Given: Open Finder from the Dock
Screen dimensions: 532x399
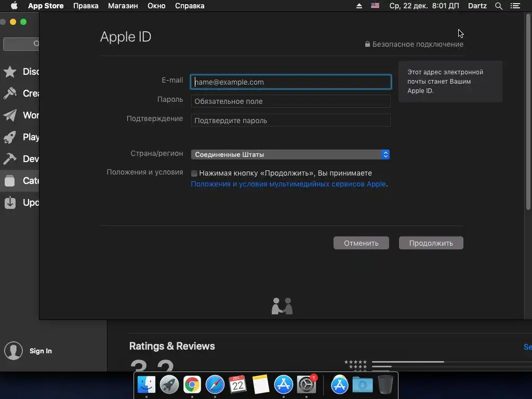Looking at the screenshot, I should (147, 385).
